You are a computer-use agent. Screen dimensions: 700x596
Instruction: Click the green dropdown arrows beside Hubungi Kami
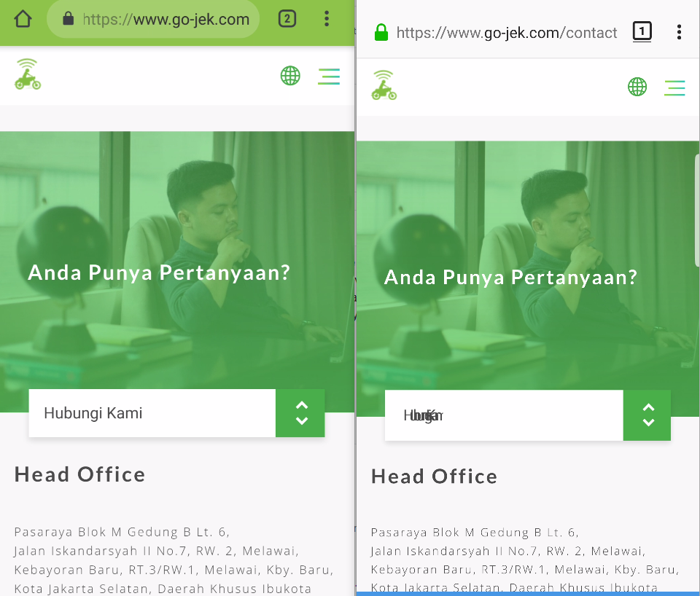(300, 413)
